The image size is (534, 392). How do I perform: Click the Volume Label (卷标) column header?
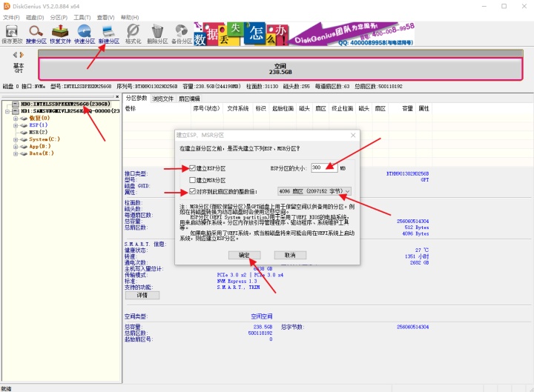pos(131,108)
